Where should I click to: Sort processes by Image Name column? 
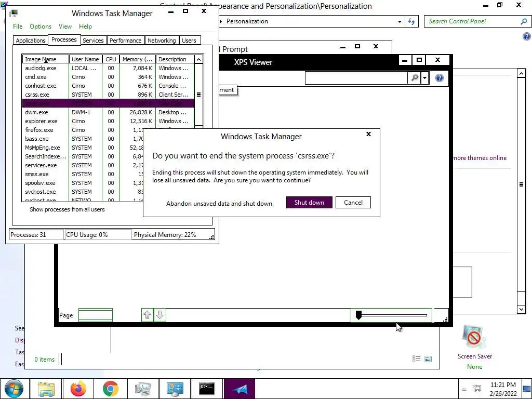point(46,59)
